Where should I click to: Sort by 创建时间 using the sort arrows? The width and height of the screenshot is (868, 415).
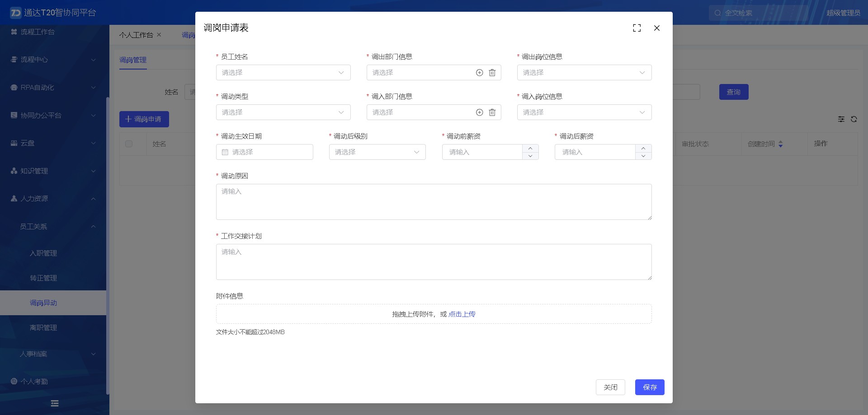[781, 144]
